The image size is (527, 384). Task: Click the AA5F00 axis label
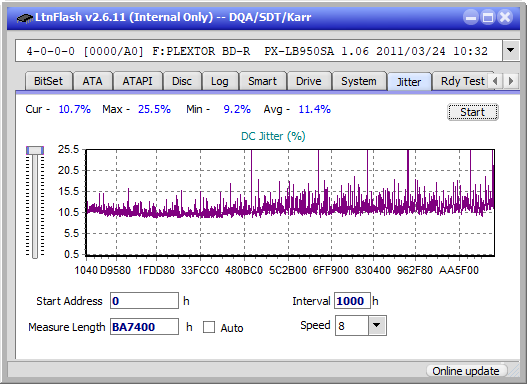[459, 270]
